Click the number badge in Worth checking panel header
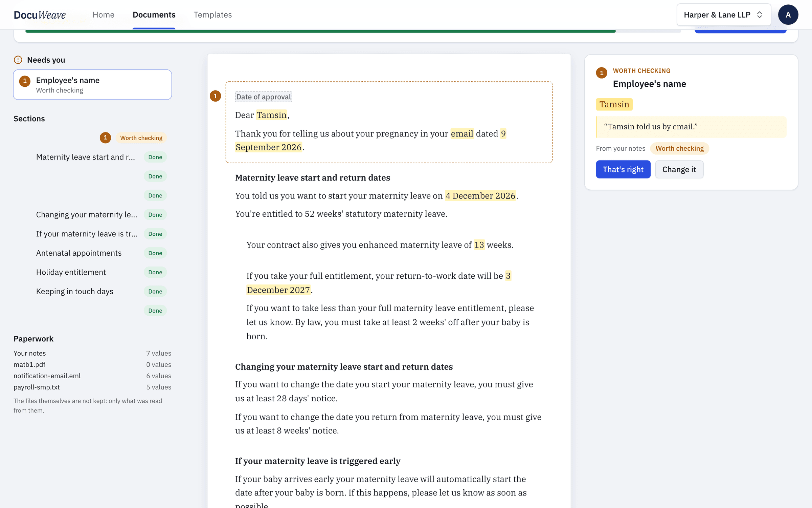This screenshot has height=508, width=812. click(602, 73)
